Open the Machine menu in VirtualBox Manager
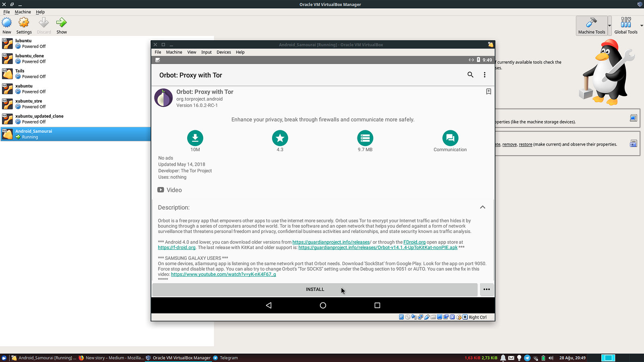The height and width of the screenshot is (362, 644). coord(23,12)
